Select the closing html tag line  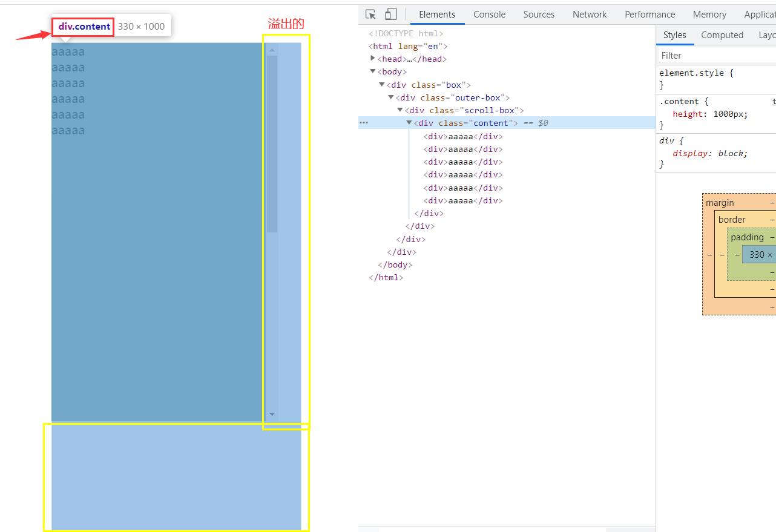386,277
